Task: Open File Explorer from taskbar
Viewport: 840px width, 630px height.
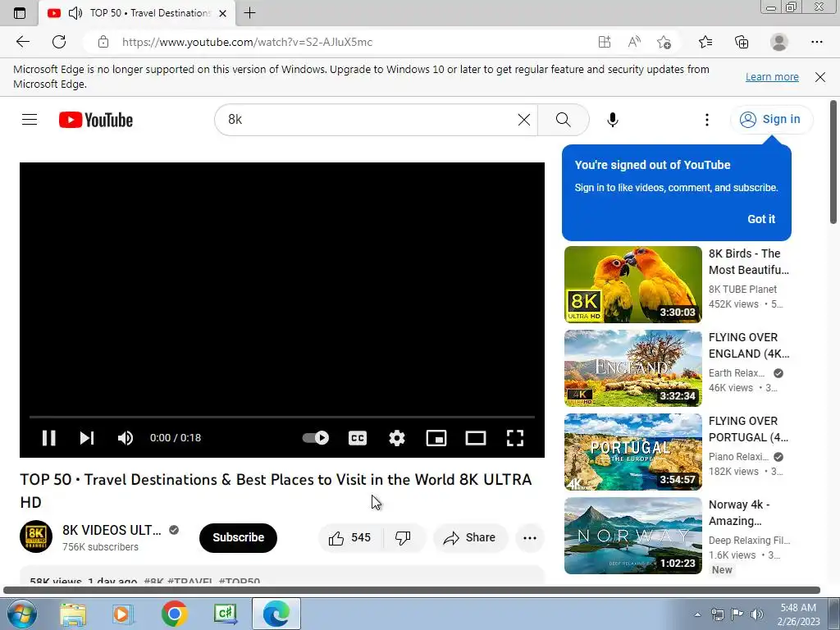Action: click(73, 614)
